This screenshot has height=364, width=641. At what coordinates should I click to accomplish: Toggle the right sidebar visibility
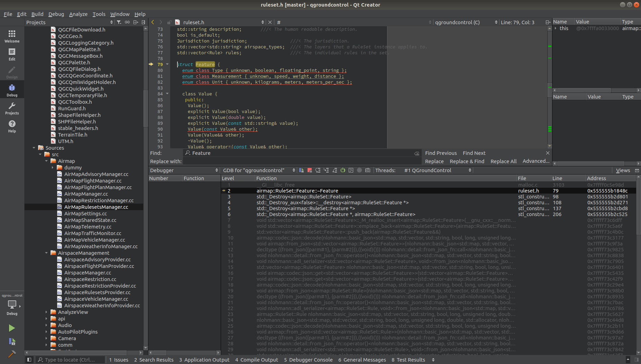point(637,360)
